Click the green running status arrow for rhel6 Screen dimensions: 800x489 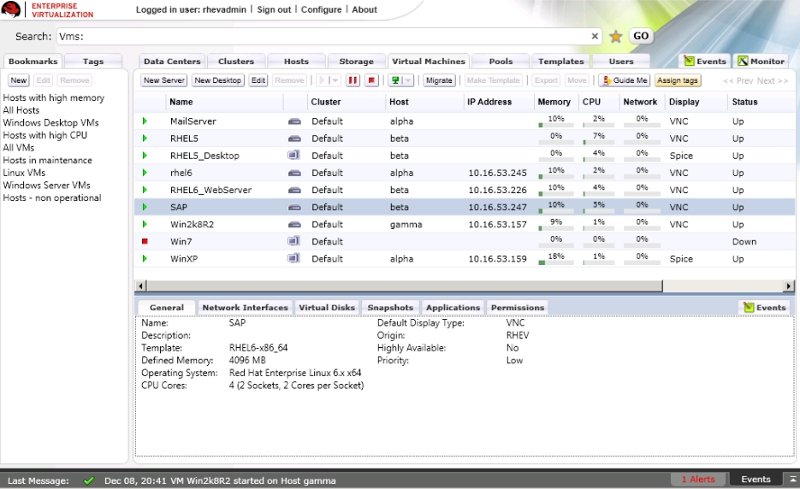[x=144, y=173]
